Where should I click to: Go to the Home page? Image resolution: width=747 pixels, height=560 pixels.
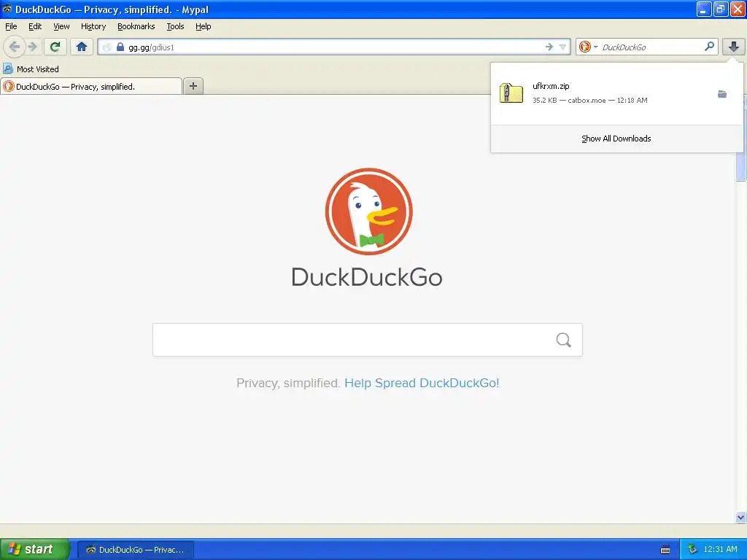click(x=82, y=47)
